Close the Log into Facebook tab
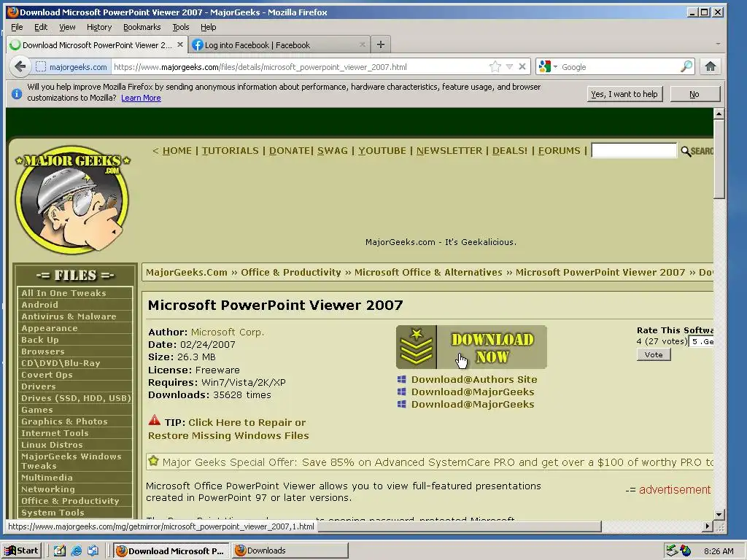The image size is (747, 560). coord(362,44)
